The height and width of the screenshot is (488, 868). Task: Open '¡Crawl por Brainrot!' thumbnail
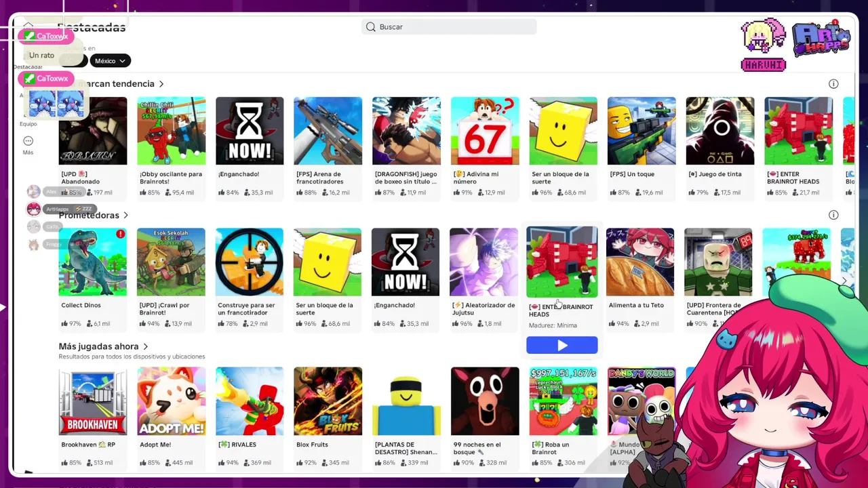(171, 262)
